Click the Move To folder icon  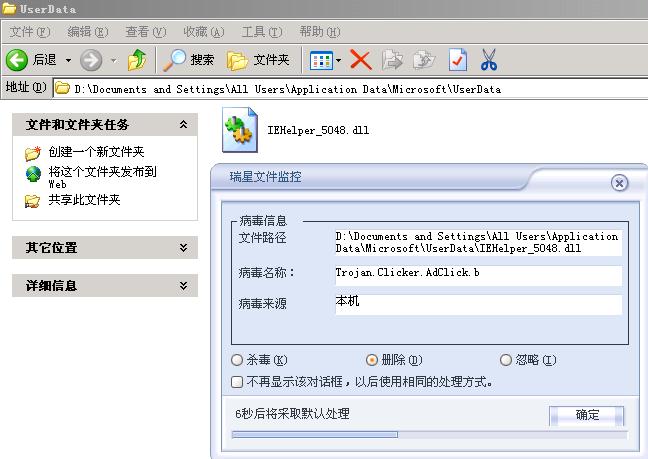pos(392,60)
